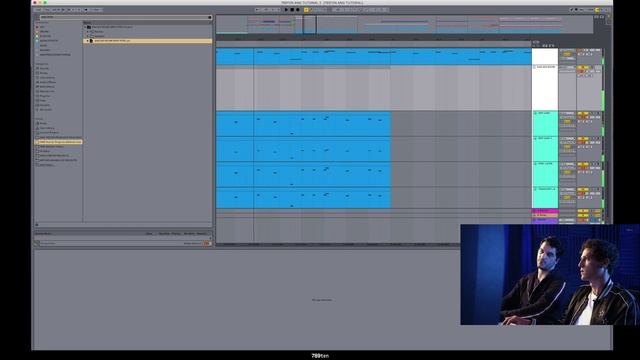Start playback with the Play button
640x360 pixels.
pyautogui.click(x=286, y=10)
